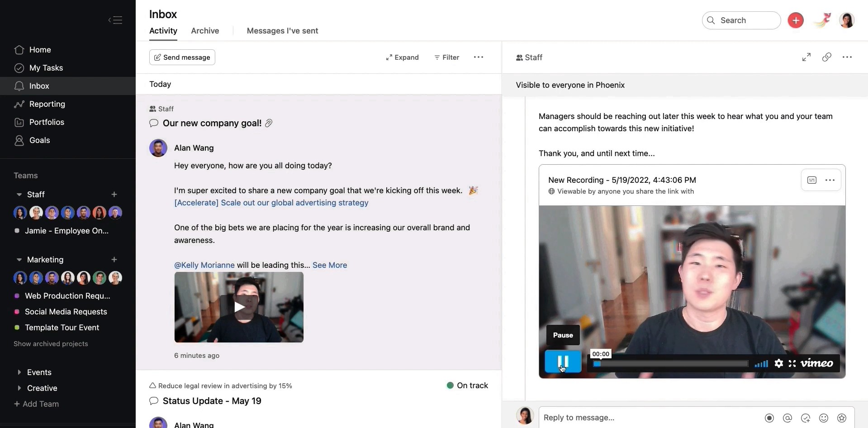Open the message in full-screen view
Screen dimensions: 868x428
[x=806, y=57]
